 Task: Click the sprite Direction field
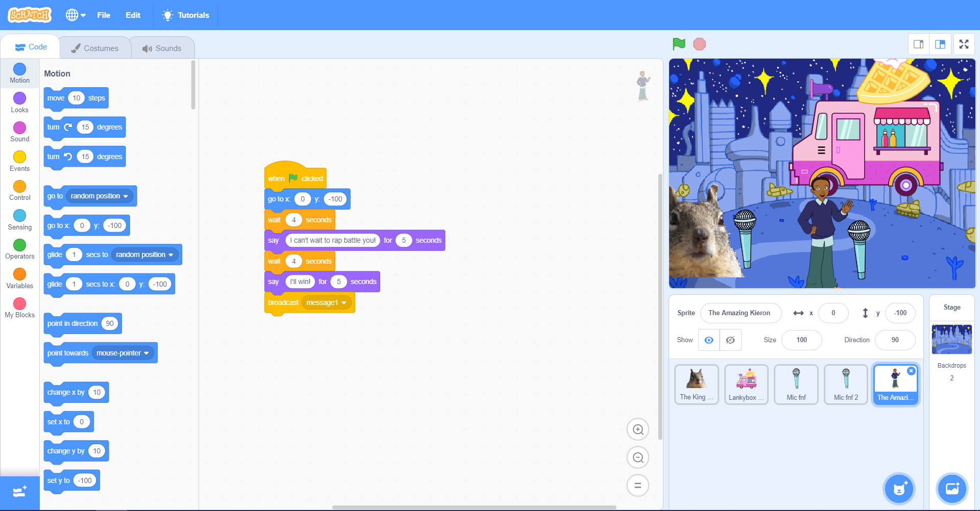point(895,340)
